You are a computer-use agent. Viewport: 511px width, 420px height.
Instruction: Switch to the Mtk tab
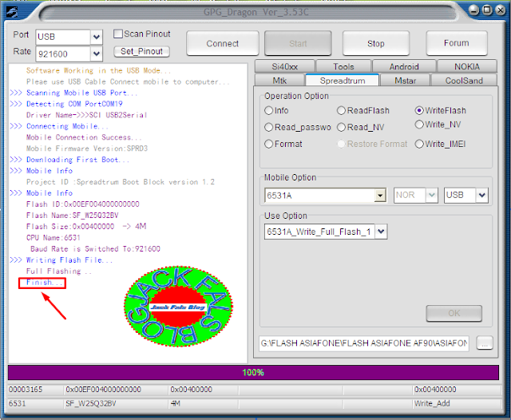(279, 81)
